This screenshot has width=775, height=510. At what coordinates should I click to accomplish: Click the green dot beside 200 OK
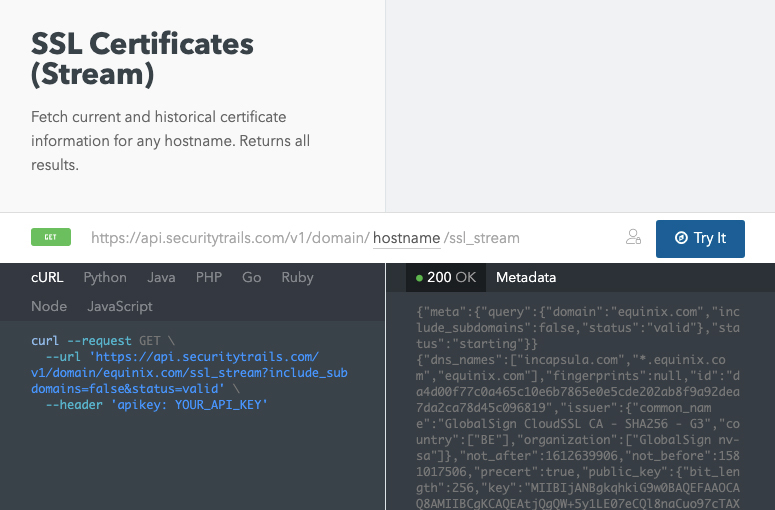click(419, 278)
